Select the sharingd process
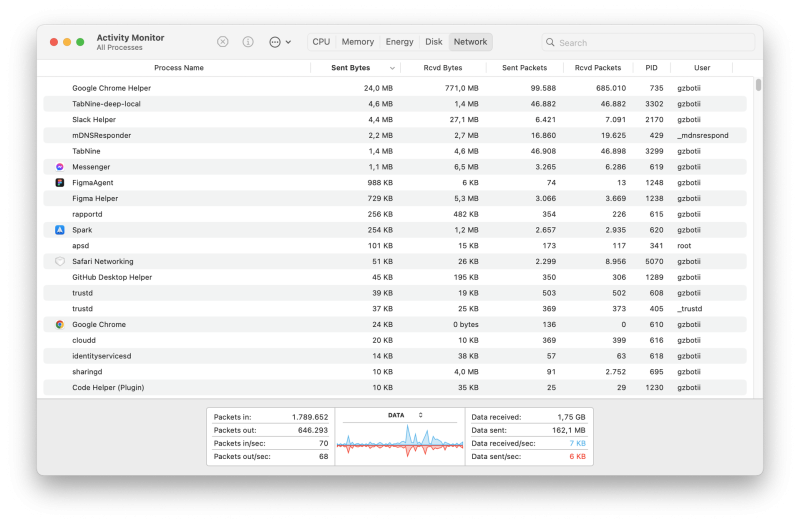Viewport: 800px width, 524px height. pyautogui.click(x=87, y=372)
